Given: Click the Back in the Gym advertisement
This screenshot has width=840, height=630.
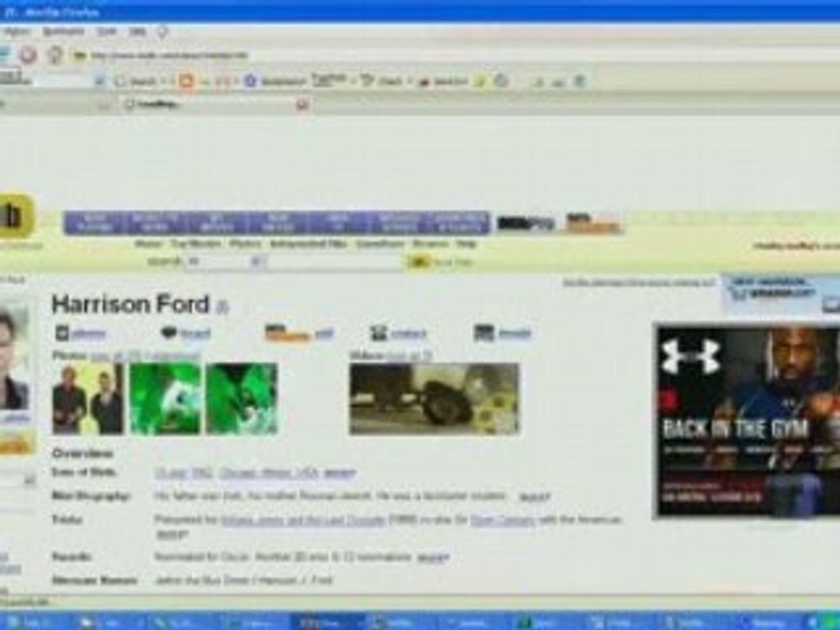Looking at the screenshot, I should 748,422.
